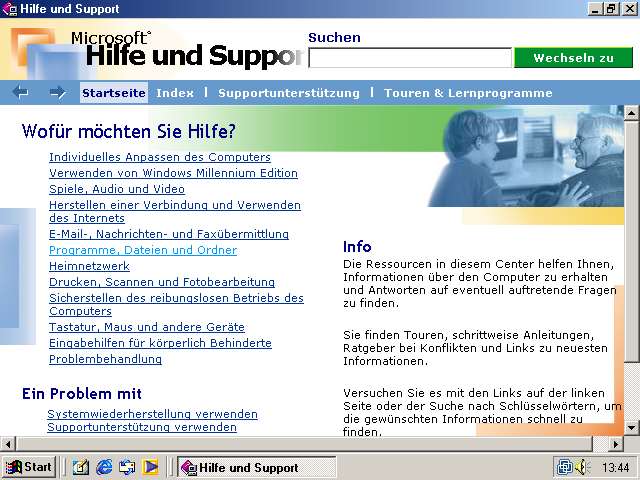Viewport: 640px width, 480px height.
Task: Open the Heimnetzwerk help topic
Action: coord(89,267)
